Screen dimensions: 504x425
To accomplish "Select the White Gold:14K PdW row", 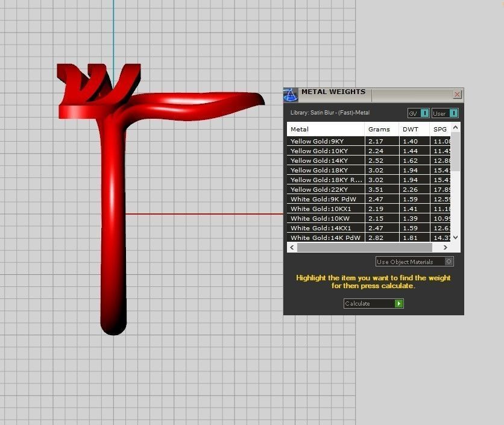I will [369, 238].
